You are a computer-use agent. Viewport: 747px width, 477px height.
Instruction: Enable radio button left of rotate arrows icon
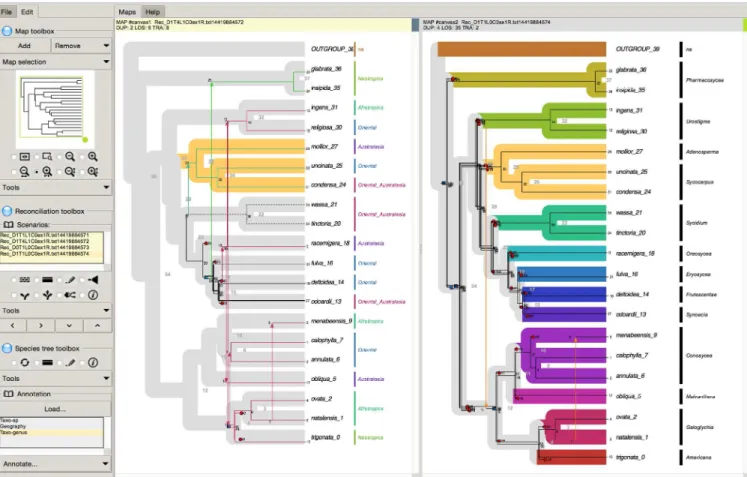[14, 363]
